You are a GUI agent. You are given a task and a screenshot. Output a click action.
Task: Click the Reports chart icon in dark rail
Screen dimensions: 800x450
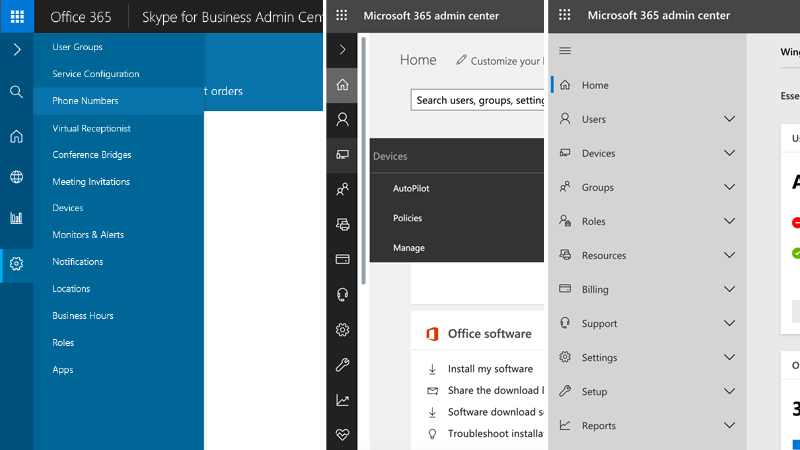tap(342, 400)
